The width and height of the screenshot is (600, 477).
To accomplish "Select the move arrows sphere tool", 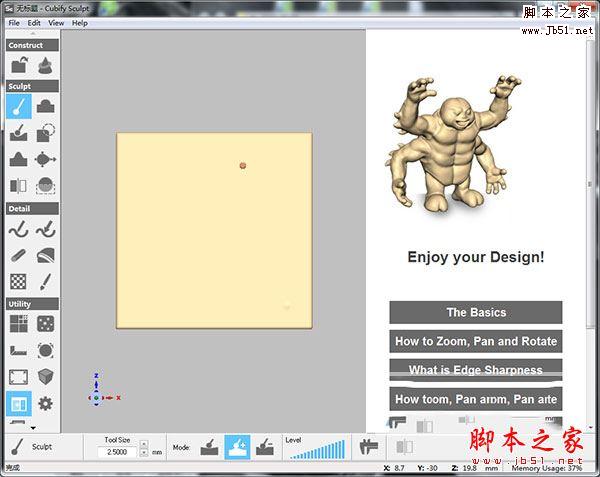I will (x=46, y=159).
